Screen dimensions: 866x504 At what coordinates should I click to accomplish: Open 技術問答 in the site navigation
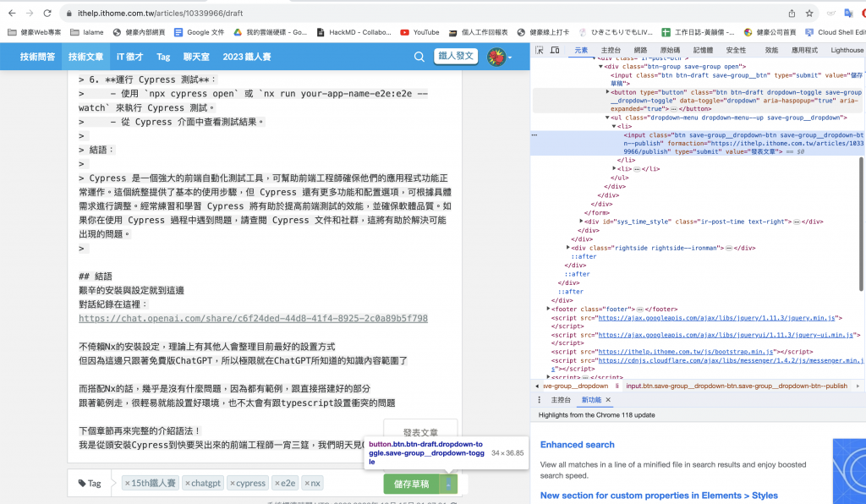[37, 57]
